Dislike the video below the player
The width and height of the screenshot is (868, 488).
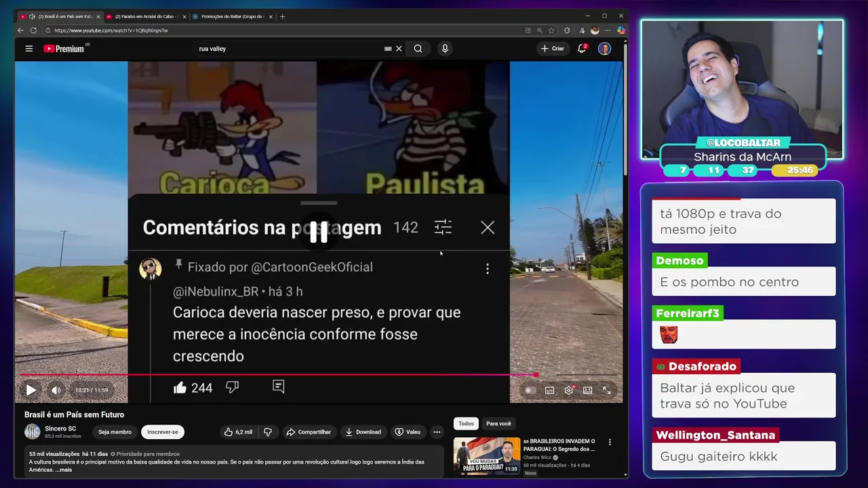tap(268, 432)
